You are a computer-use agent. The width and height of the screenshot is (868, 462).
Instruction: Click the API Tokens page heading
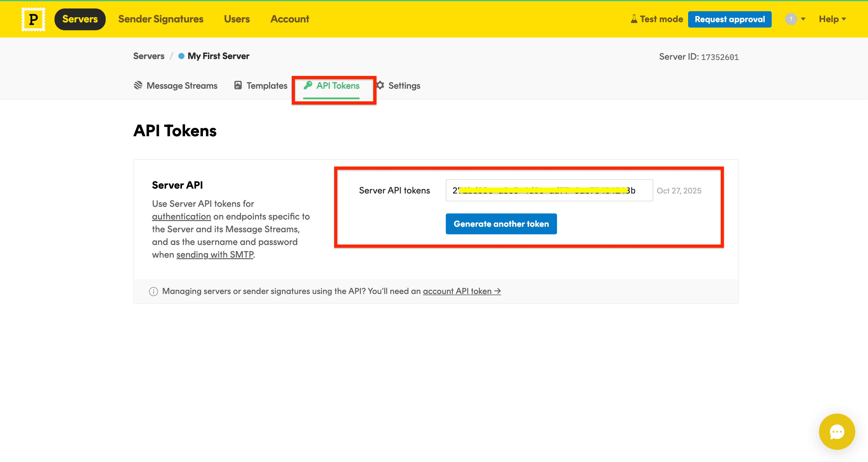(x=175, y=131)
